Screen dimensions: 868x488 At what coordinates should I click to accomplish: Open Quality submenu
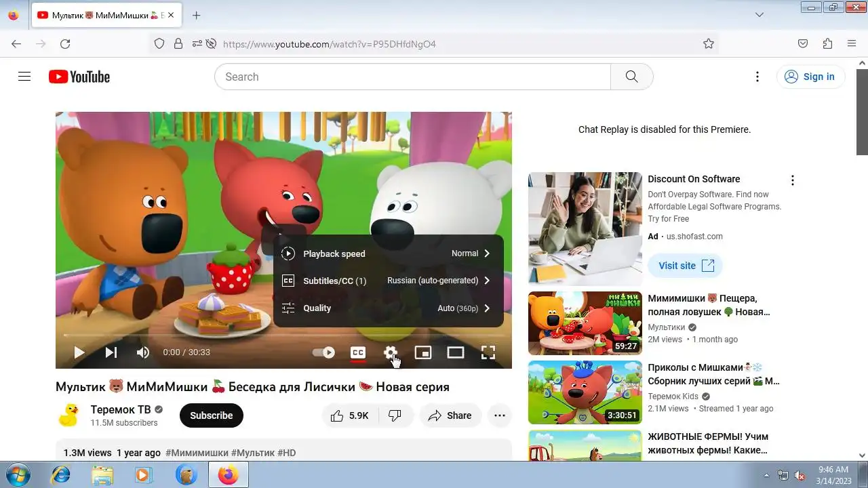(x=389, y=308)
